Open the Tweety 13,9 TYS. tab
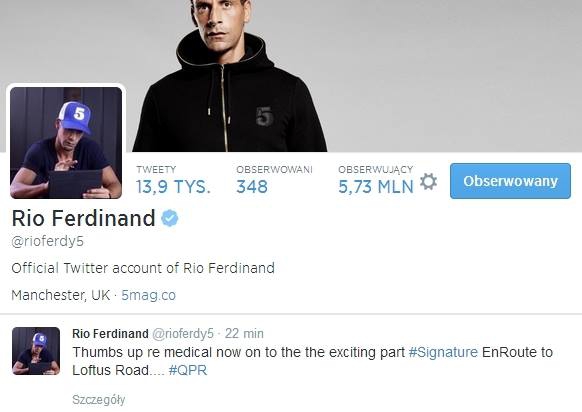This screenshot has width=582, height=412. 173,181
